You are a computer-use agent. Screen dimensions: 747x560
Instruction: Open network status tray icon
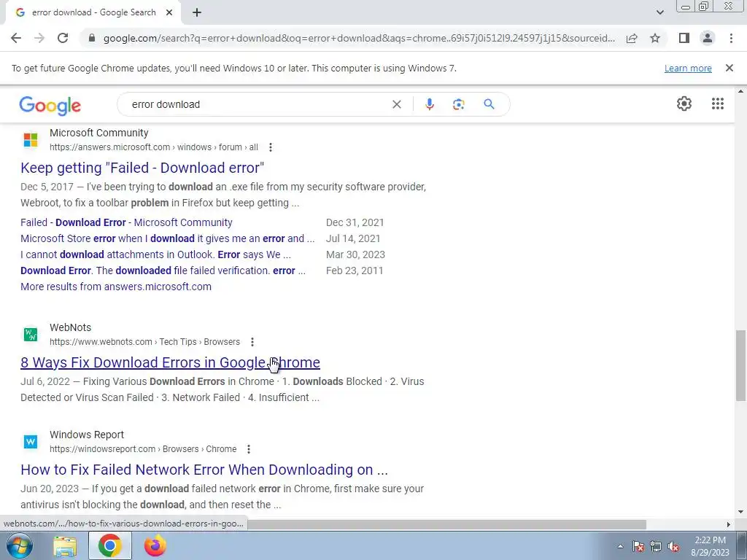tap(656, 547)
